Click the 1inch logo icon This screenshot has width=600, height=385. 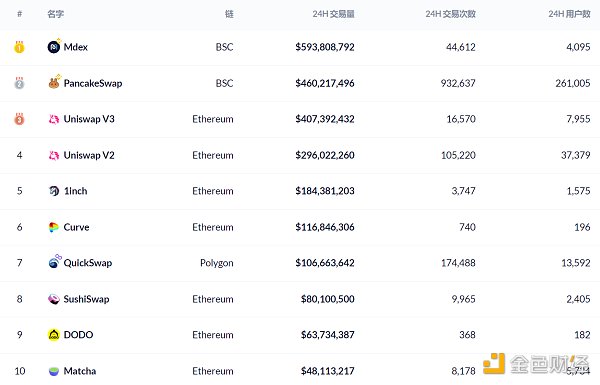[x=54, y=191]
